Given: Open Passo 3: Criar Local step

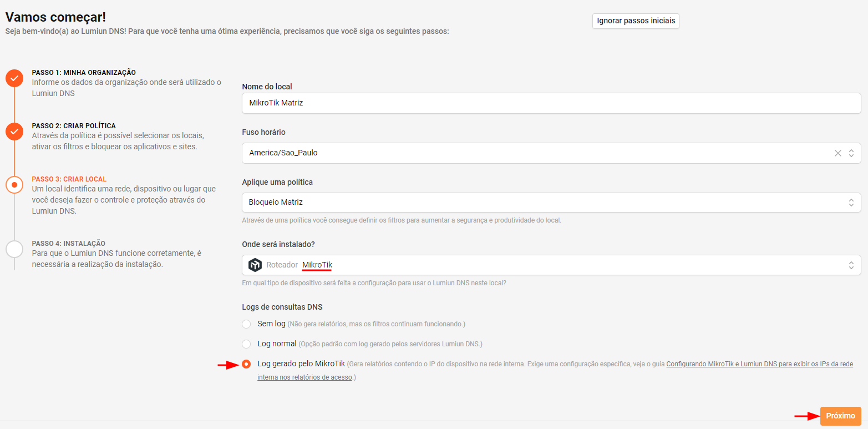Looking at the screenshot, I should (x=69, y=179).
